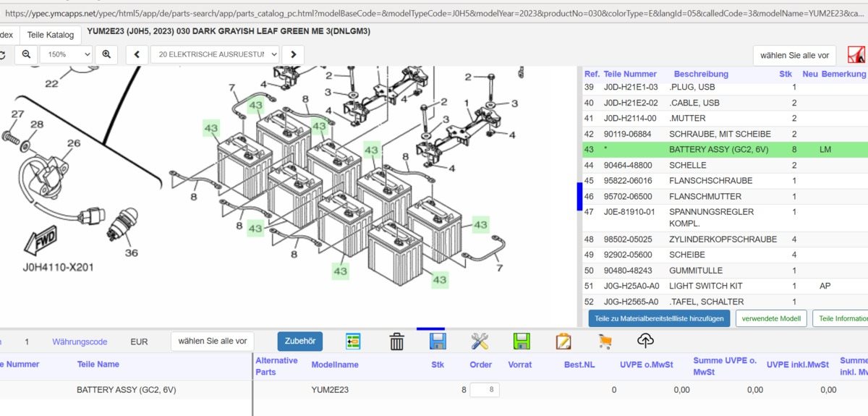Click the notepad with pencil icon

coord(563,341)
